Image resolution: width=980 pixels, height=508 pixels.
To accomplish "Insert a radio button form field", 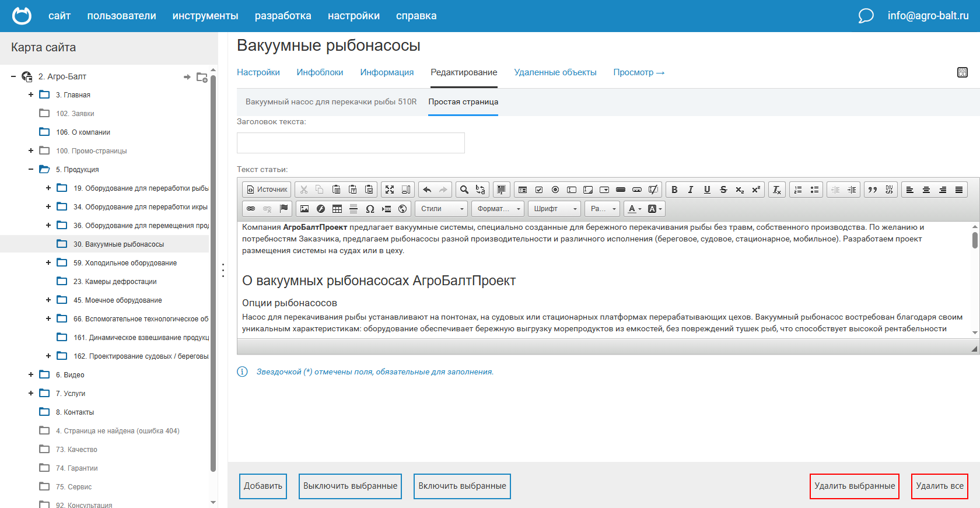I will tap(555, 190).
